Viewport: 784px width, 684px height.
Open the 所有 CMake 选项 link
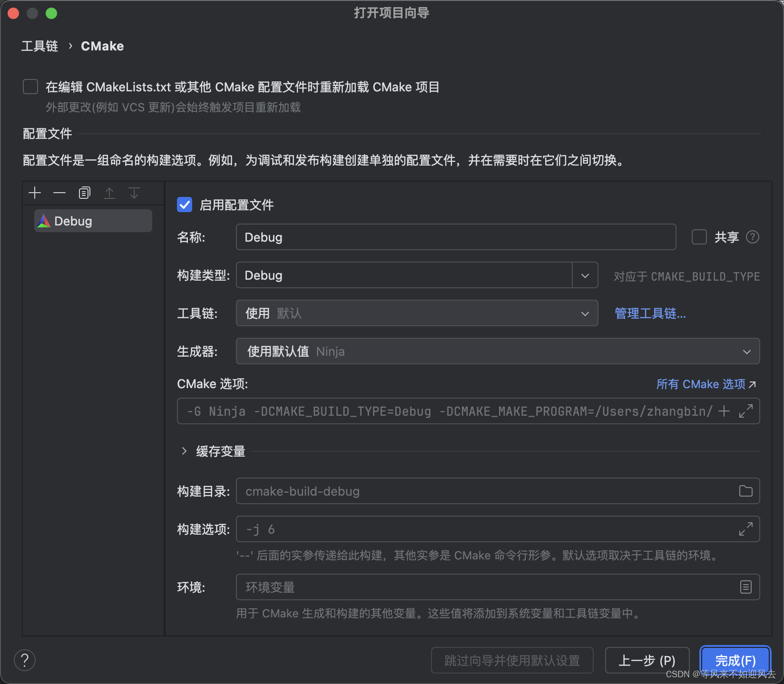[x=706, y=384]
